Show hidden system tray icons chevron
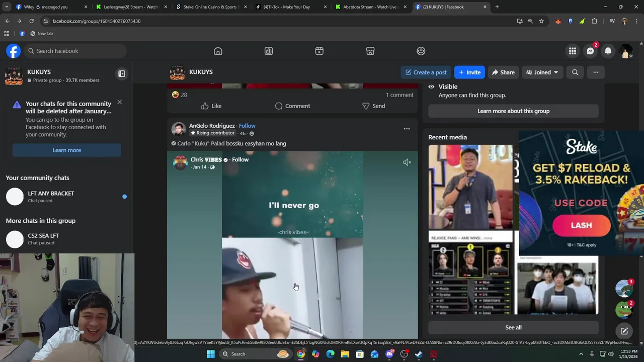644x362 pixels. 581,354
